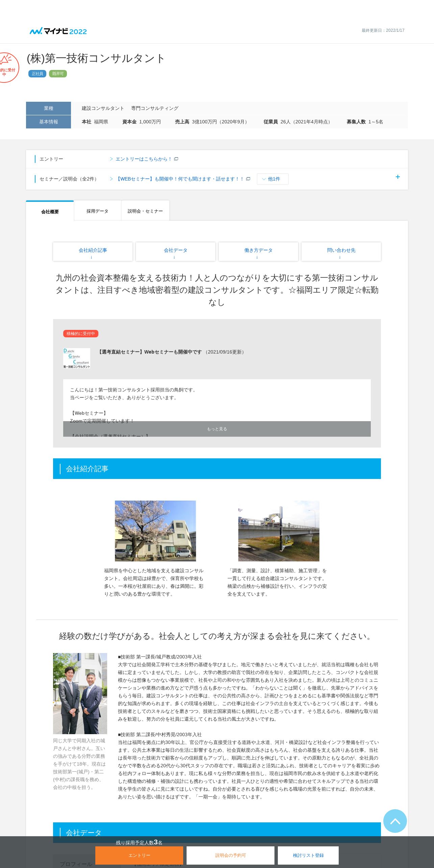Screen dimensions: 434x868
Task: Click the 残り採用予定人数3名 text
Action: (139, 842)
